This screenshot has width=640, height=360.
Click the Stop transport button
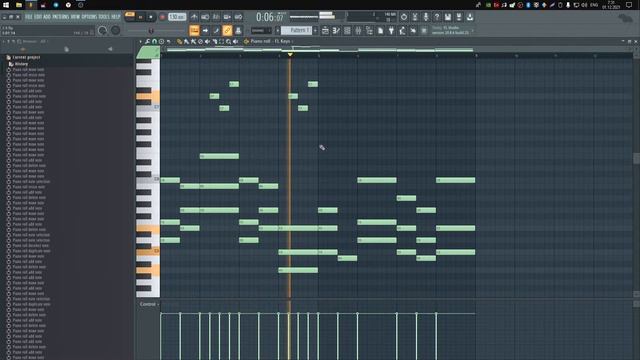click(151, 17)
